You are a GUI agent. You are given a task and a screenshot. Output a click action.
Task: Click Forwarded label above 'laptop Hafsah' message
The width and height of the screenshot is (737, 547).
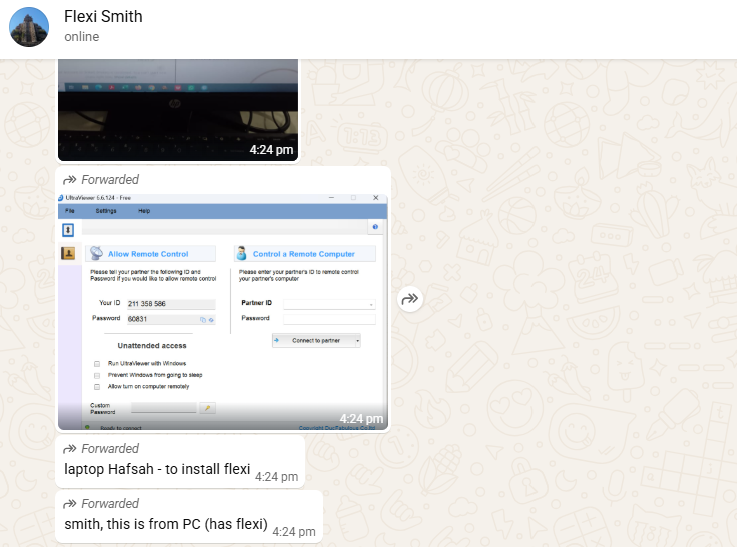[101, 449]
